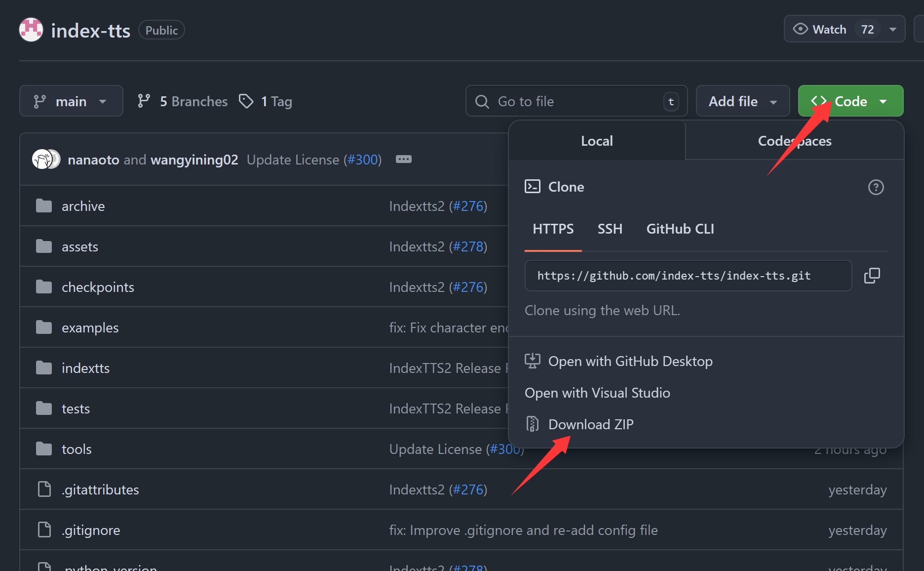Click the HTTPS clone URL field
Image resolution: width=924 pixels, height=571 pixels.
tap(688, 276)
